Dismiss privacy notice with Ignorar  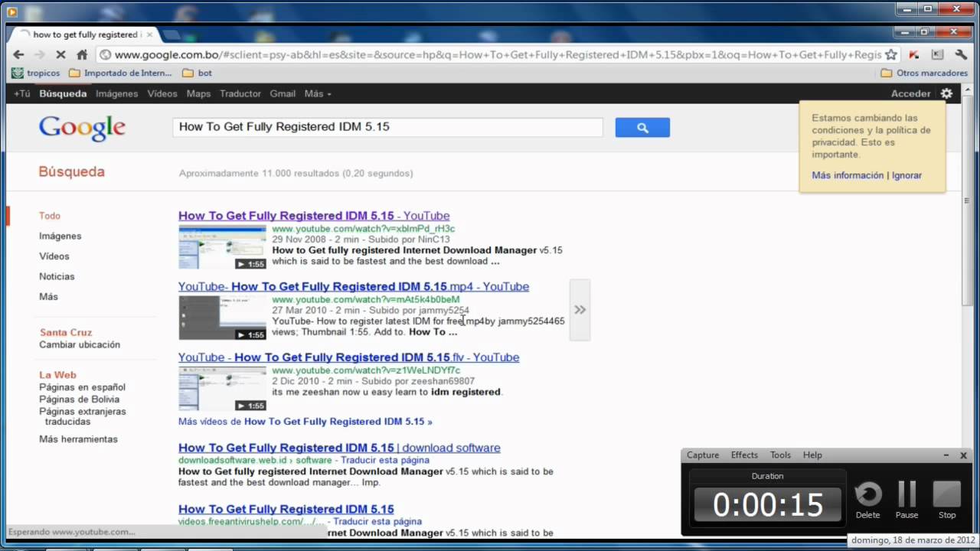click(x=906, y=175)
